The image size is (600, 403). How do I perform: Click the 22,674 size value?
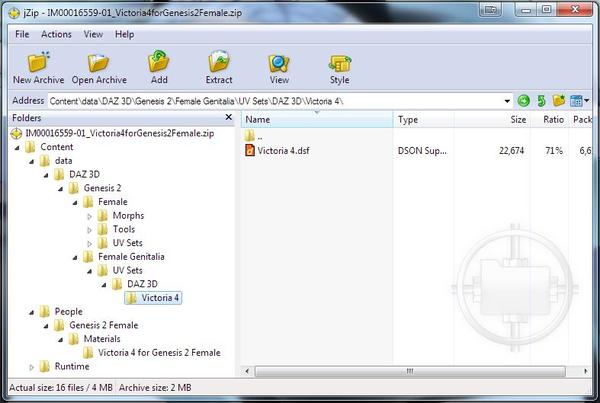pyautogui.click(x=511, y=151)
